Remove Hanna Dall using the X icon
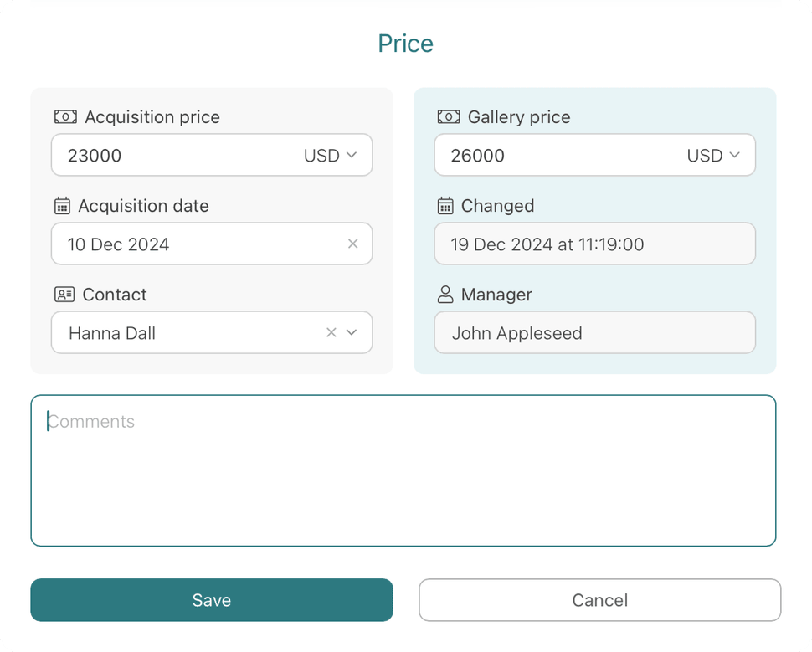This screenshot has height=652, width=812. (331, 332)
